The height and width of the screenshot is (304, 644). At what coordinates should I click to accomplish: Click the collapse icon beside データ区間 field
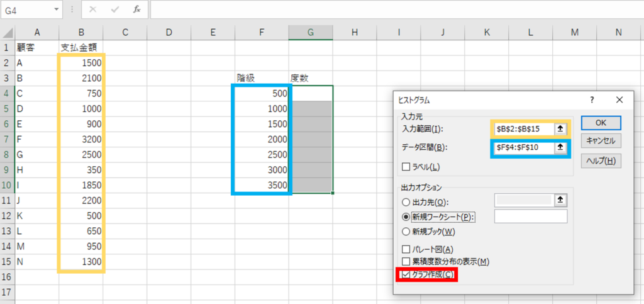tap(560, 148)
